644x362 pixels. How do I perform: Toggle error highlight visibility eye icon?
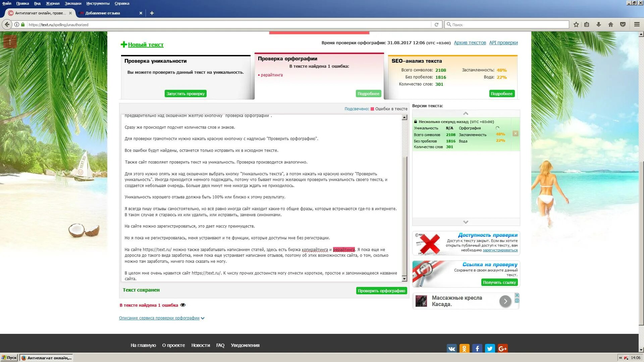[183, 305]
